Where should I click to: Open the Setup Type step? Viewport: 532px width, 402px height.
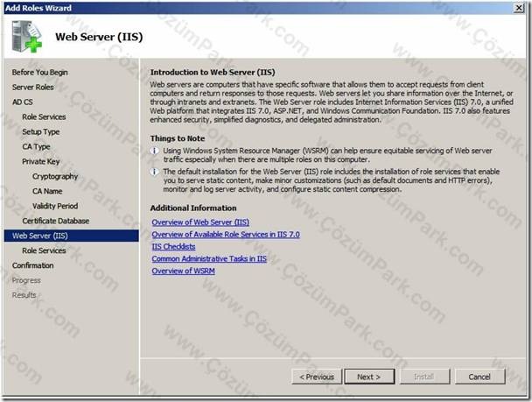[41, 131]
